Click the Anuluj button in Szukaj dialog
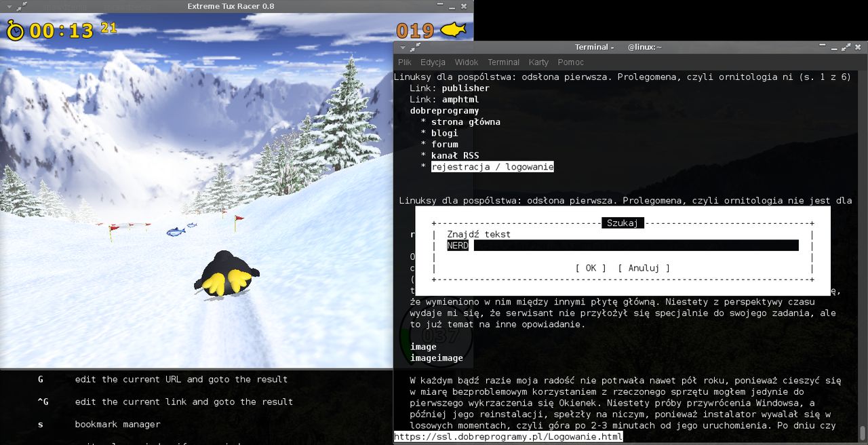 tap(644, 268)
